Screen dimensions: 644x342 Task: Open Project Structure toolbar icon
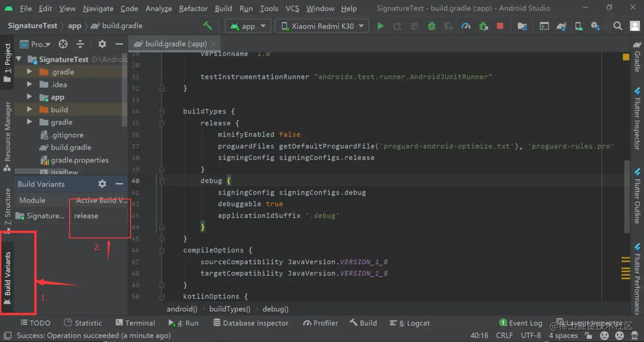(522, 26)
